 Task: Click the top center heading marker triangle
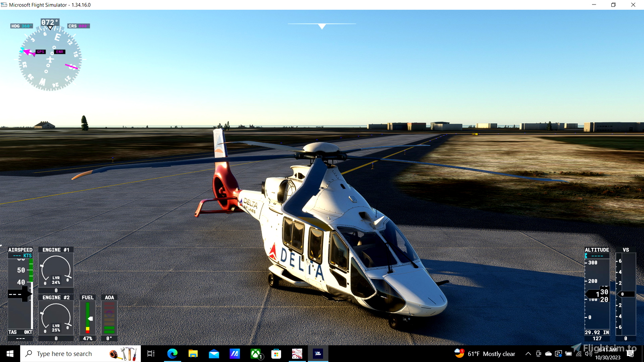pyautogui.click(x=322, y=26)
